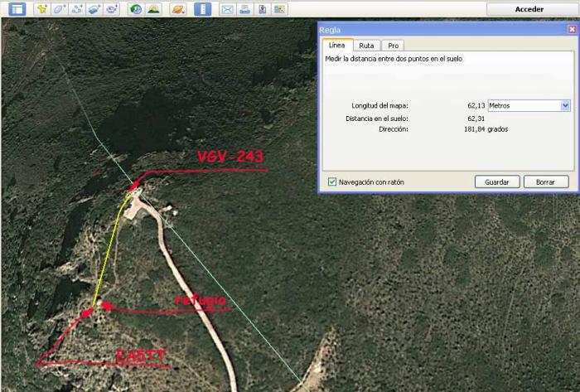Add a placemark with the pushpin icon
The height and width of the screenshot is (392, 580).
(x=42, y=9)
